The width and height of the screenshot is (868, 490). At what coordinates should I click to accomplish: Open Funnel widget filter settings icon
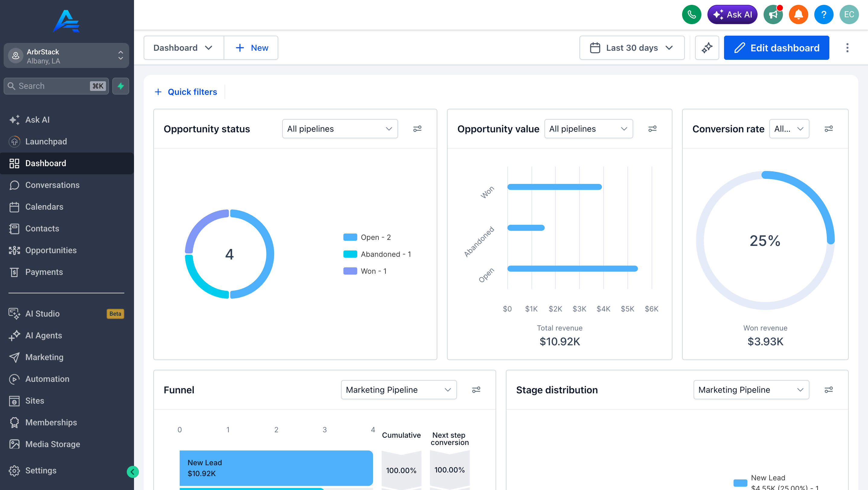click(x=476, y=390)
